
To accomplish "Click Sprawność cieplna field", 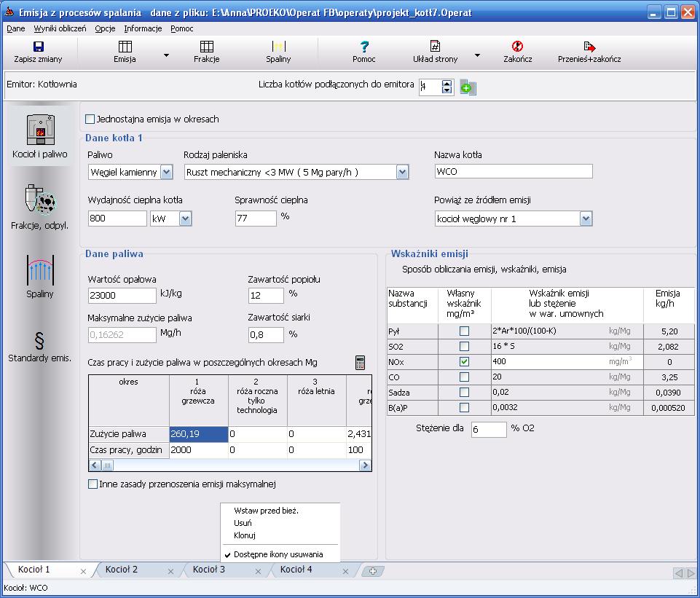I will pyautogui.click(x=256, y=219).
